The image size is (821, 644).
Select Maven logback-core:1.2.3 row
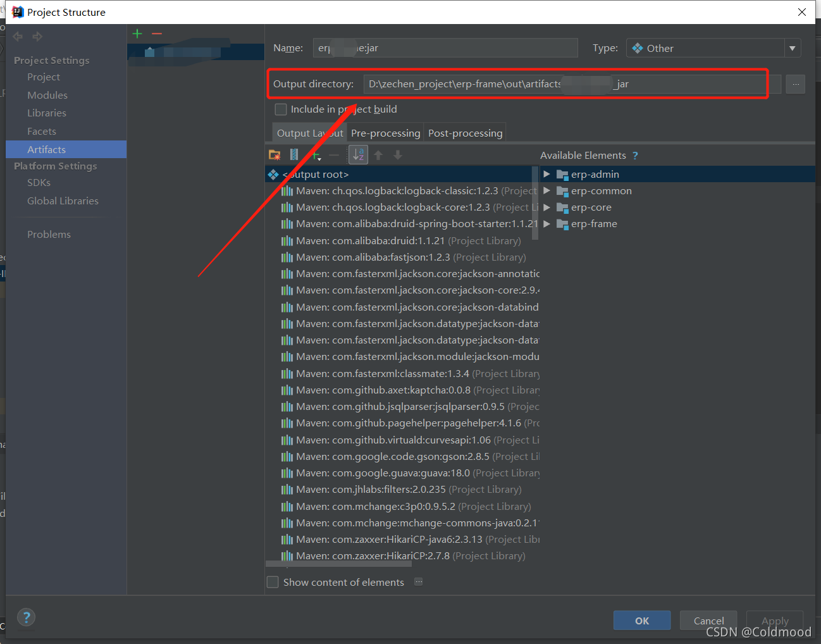coord(402,207)
